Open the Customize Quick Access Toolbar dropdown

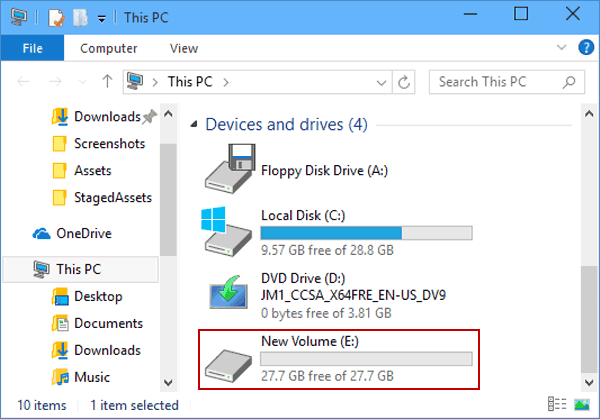tap(101, 18)
